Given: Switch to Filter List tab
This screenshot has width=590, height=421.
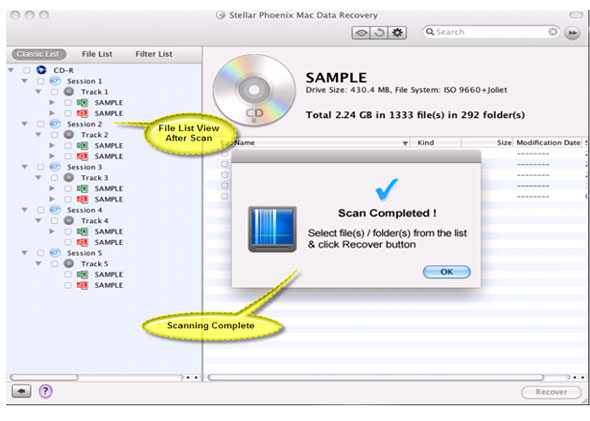Looking at the screenshot, I should tap(154, 54).
